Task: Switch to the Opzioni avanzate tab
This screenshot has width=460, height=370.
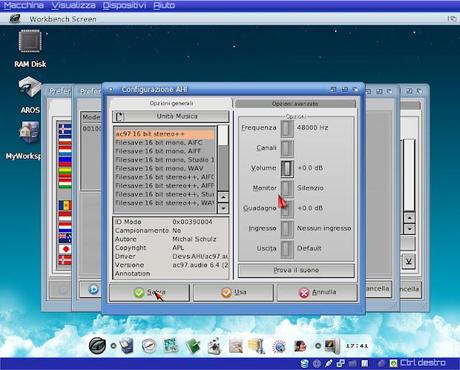Action: point(295,104)
